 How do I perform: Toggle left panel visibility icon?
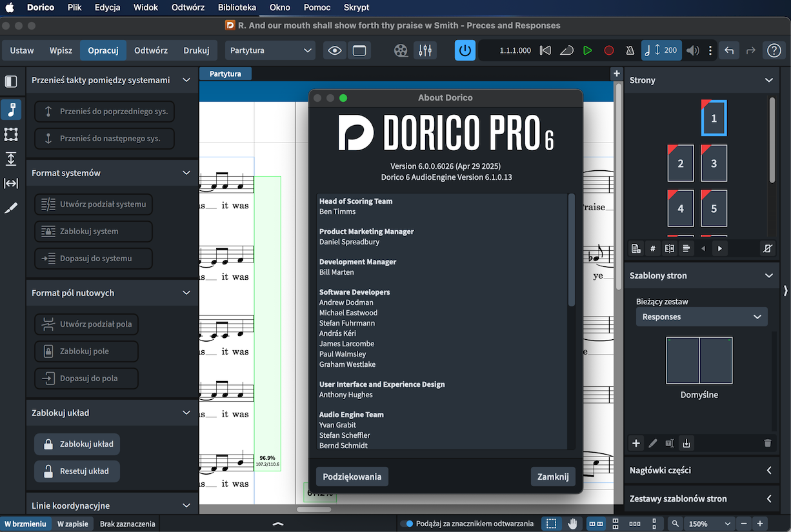[11, 81]
